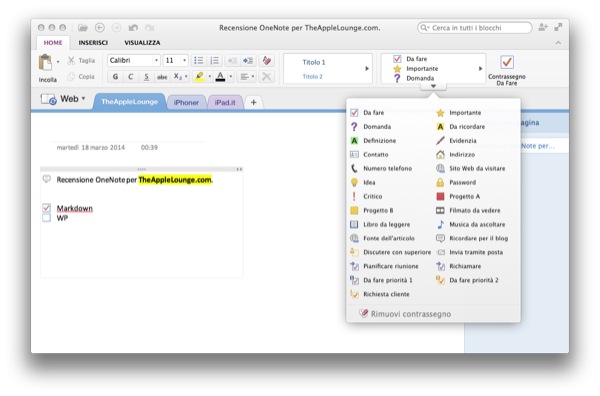600x396 pixels.
Task: Toggle strikethrough abc formatting
Action: coord(162,77)
